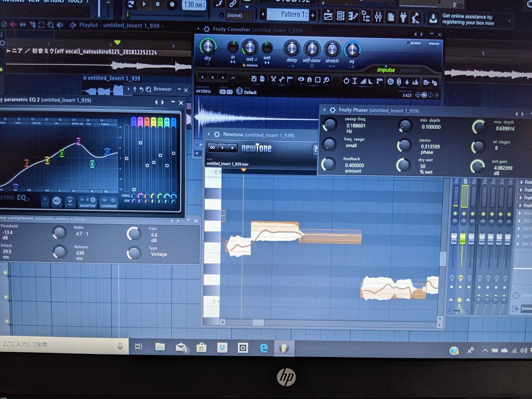
Task: Click the band 2 gain slider handle in EQ
Action: coord(140,143)
